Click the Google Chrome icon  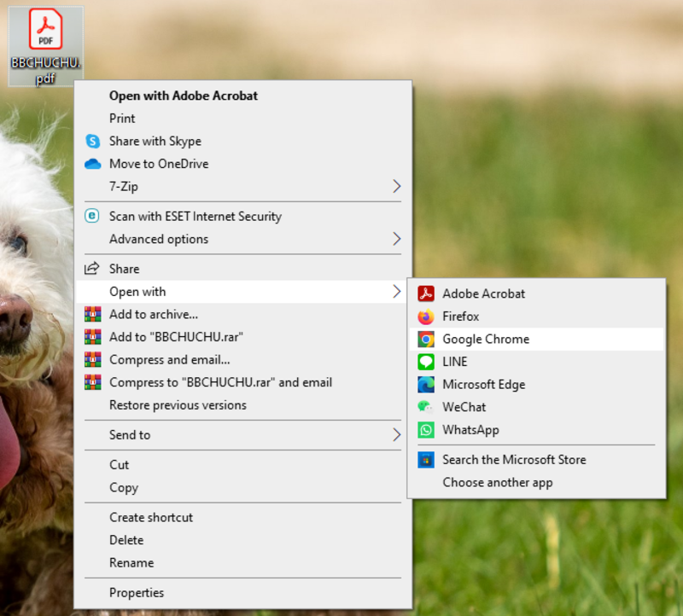tap(425, 339)
